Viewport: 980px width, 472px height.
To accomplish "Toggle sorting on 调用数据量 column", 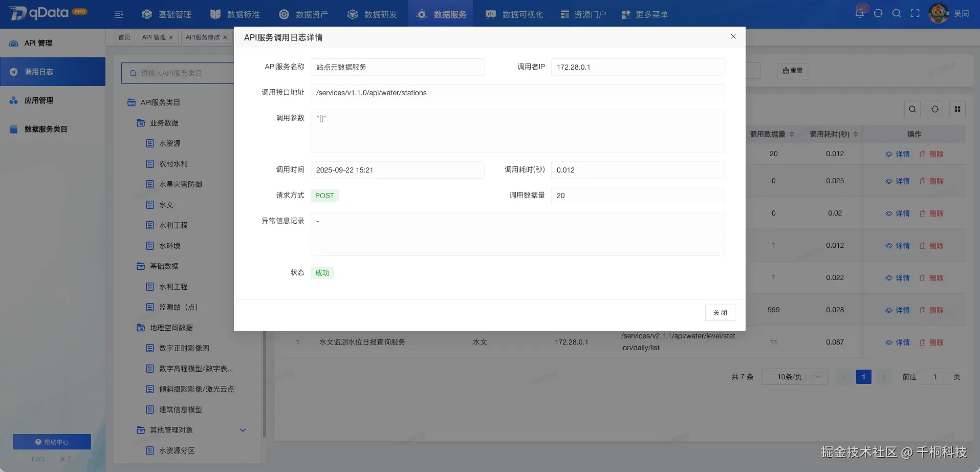I will pos(793,134).
